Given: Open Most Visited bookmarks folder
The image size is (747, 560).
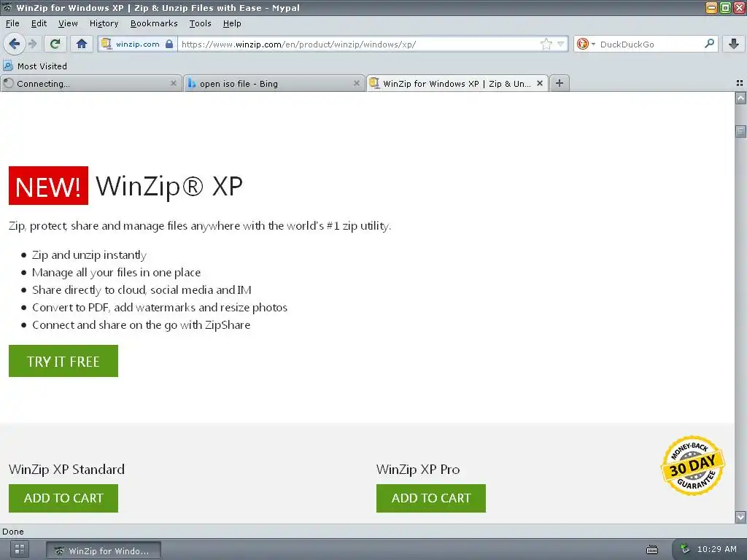Looking at the screenshot, I should [35, 66].
